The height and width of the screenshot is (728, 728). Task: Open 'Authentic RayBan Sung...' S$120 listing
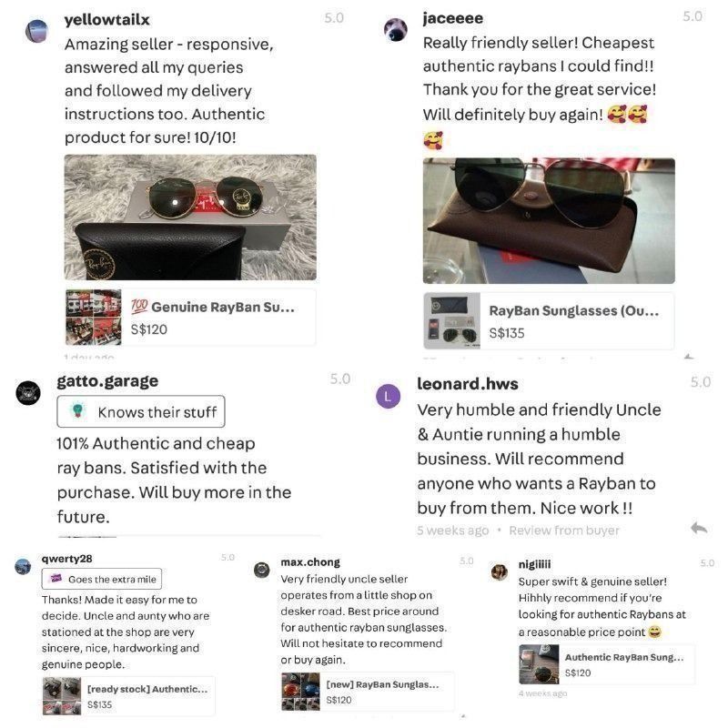pos(607,664)
